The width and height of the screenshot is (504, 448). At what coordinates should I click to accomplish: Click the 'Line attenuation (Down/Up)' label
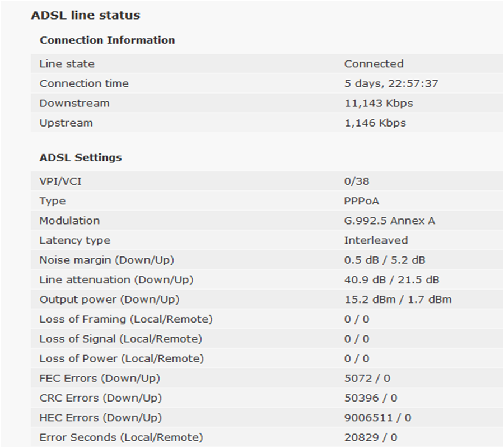point(116,280)
